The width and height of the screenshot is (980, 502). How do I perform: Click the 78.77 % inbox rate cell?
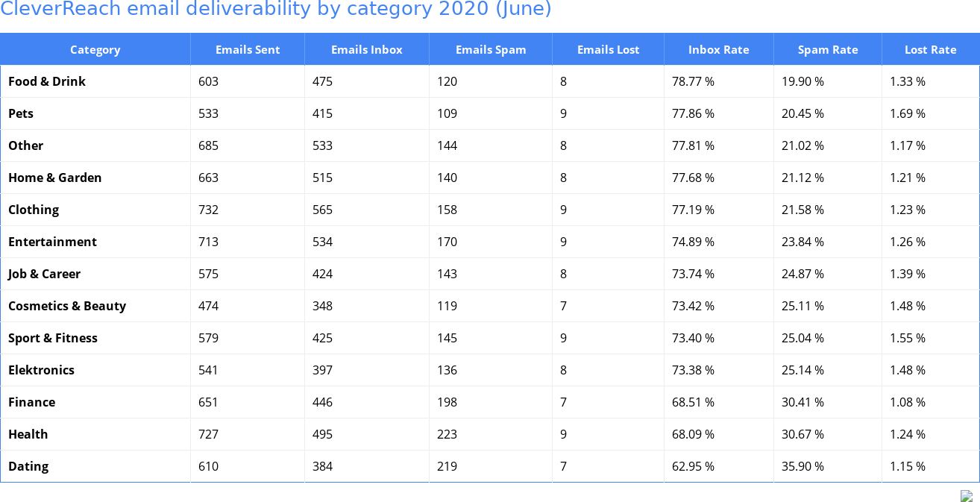tap(693, 81)
